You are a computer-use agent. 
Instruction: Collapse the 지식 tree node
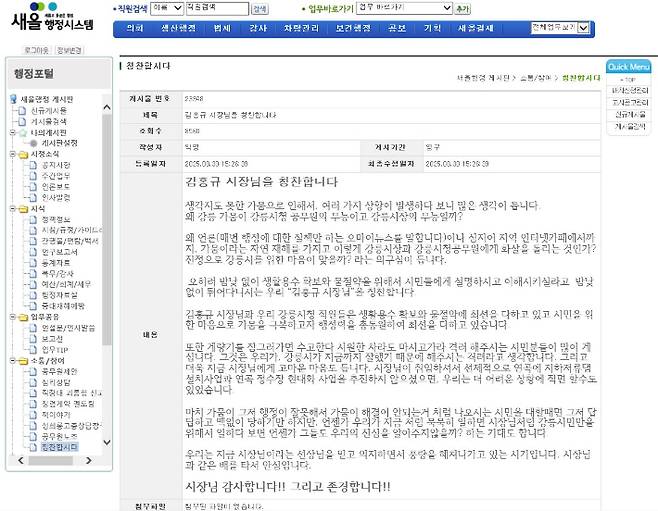point(13,209)
